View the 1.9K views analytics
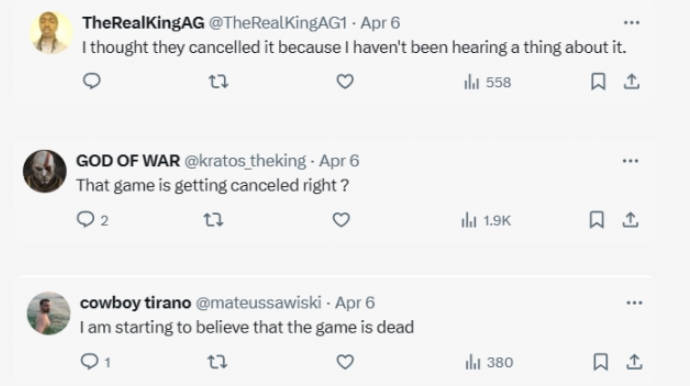Screen dimensions: 690x386 click(x=486, y=220)
